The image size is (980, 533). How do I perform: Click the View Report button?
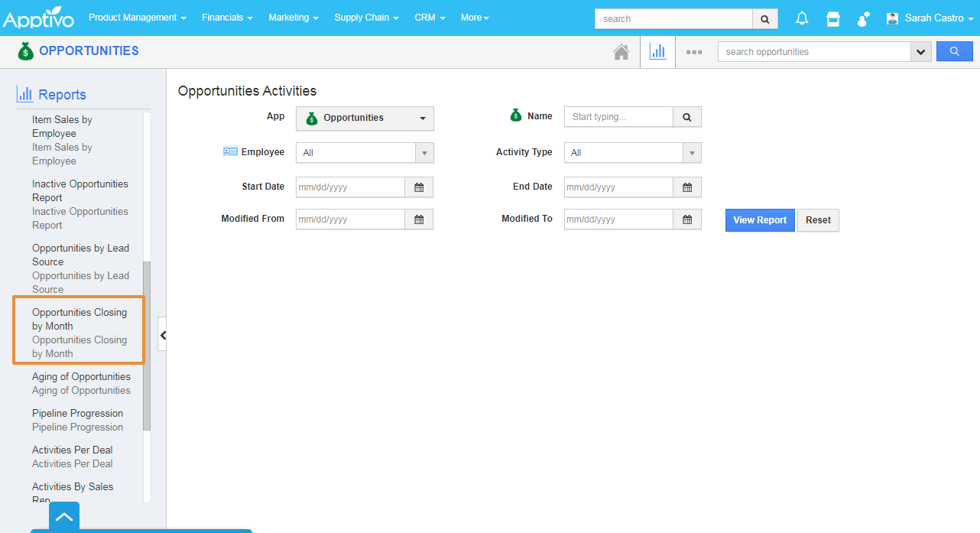(x=760, y=220)
